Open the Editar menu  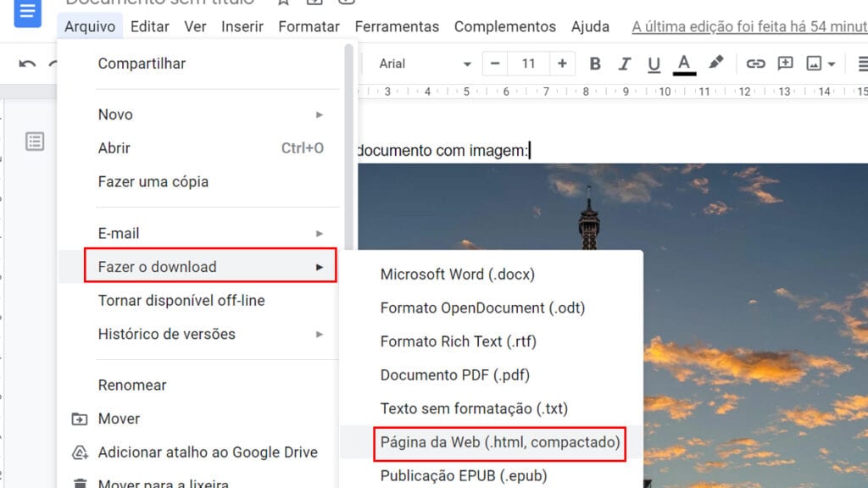pyautogui.click(x=149, y=26)
